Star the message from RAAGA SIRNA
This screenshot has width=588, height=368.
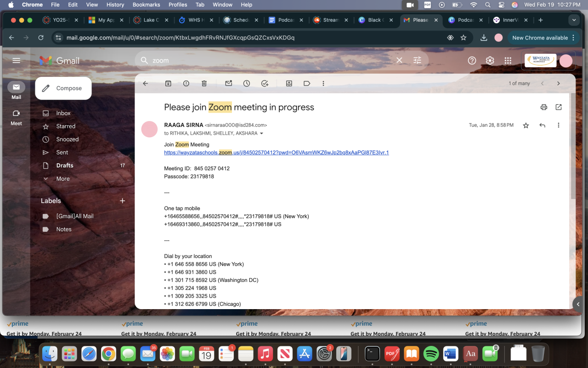coord(526,125)
